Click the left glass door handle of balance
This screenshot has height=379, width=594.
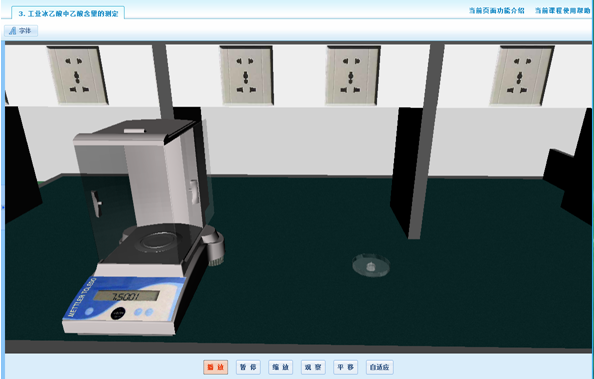[97, 204]
